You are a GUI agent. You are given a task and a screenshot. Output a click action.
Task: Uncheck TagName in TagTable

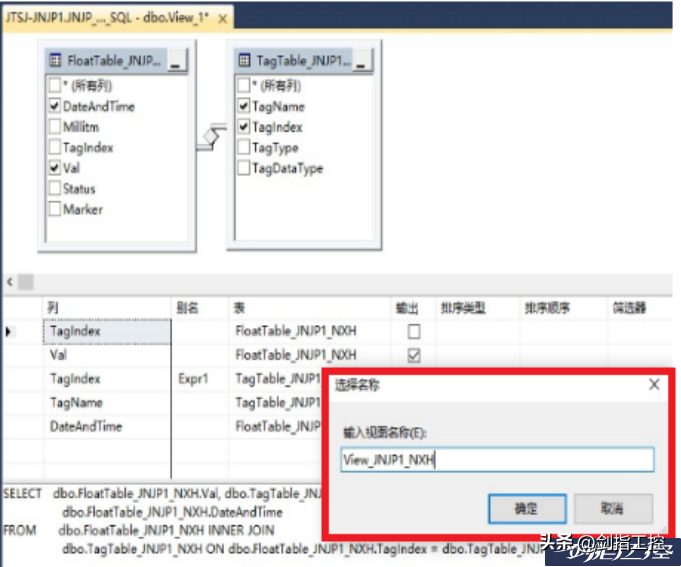243,106
